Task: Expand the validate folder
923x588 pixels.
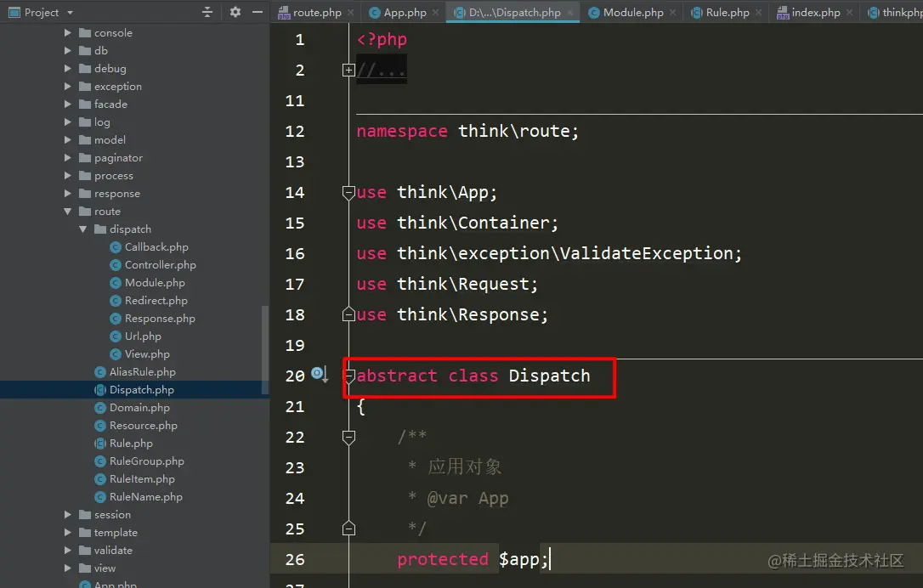Action: pyautogui.click(x=68, y=551)
